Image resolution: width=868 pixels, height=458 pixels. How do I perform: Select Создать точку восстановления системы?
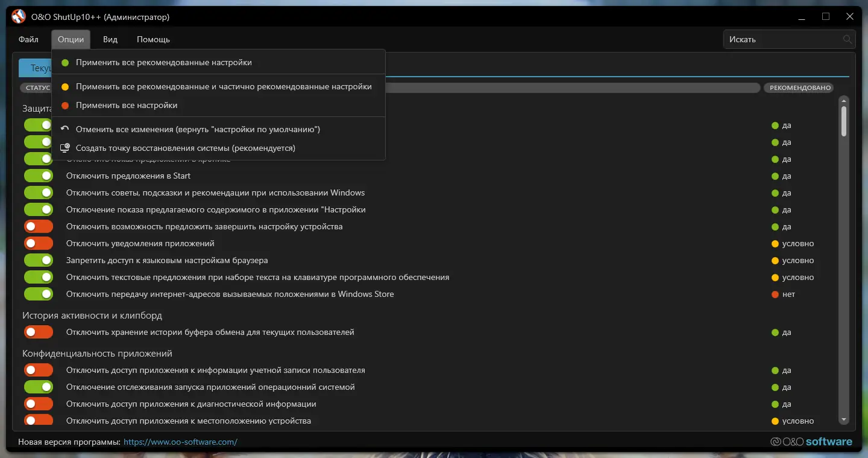pos(218,148)
